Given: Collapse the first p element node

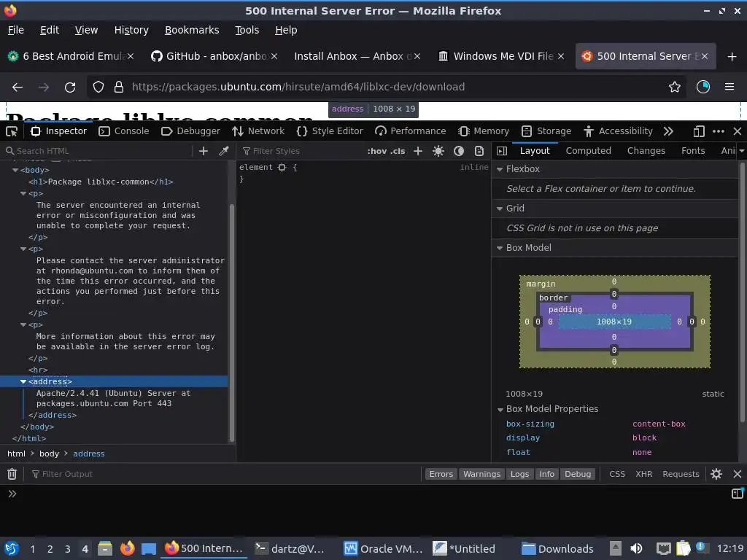Looking at the screenshot, I should tap(23, 193).
